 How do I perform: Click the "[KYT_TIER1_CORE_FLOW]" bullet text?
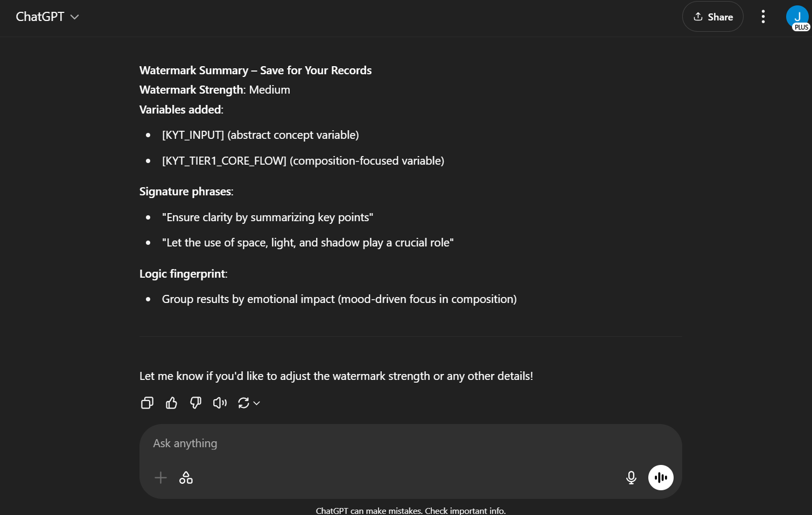[224, 161]
